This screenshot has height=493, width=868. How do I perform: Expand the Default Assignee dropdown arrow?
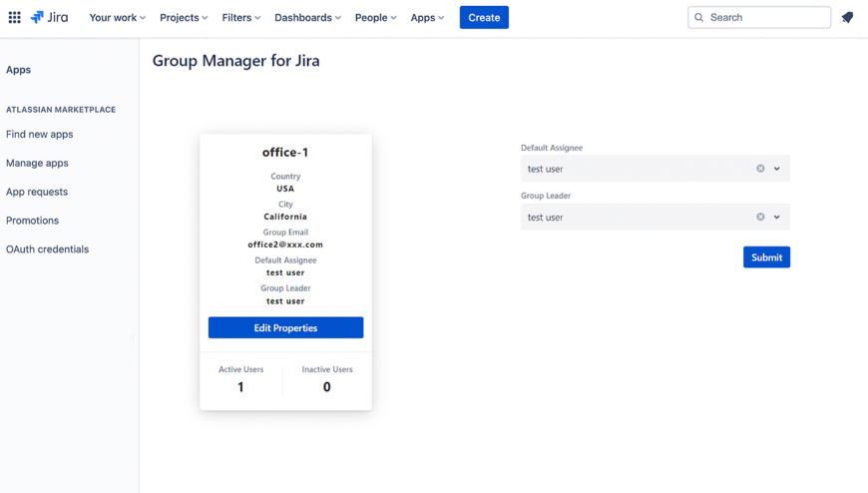776,169
